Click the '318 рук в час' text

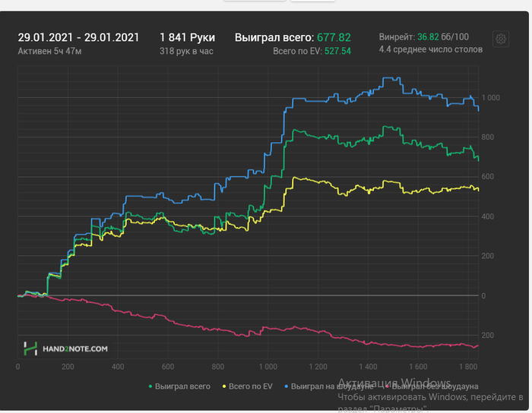[x=186, y=51]
